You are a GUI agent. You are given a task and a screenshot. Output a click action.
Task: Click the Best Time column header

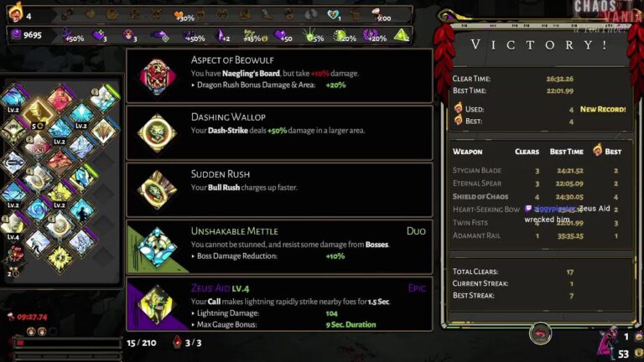pyautogui.click(x=566, y=152)
